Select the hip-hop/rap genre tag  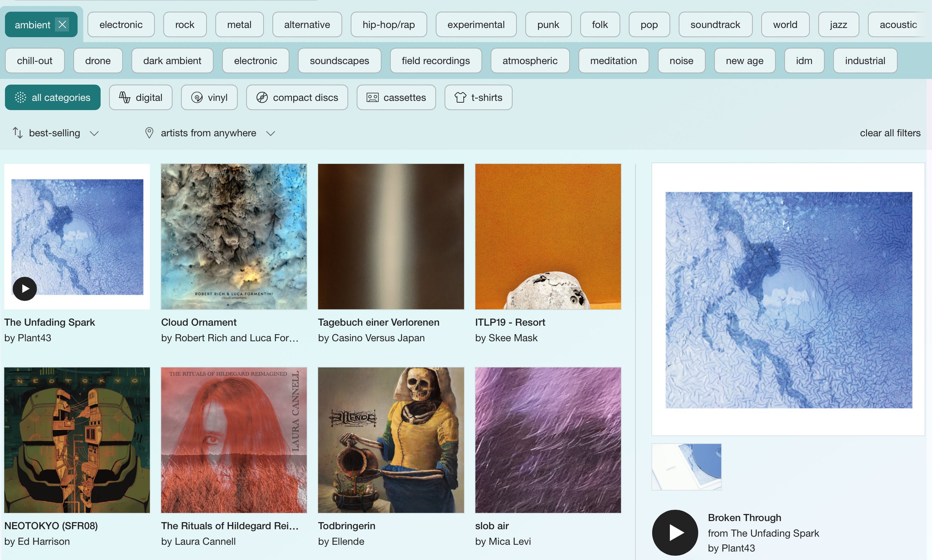click(x=389, y=24)
